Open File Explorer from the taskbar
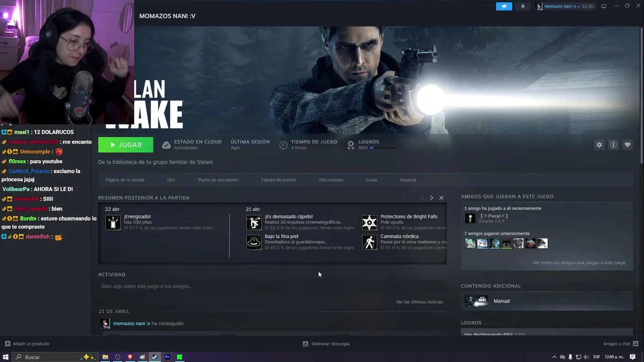Image resolution: width=644 pixels, height=362 pixels. (x=105, y=357)
